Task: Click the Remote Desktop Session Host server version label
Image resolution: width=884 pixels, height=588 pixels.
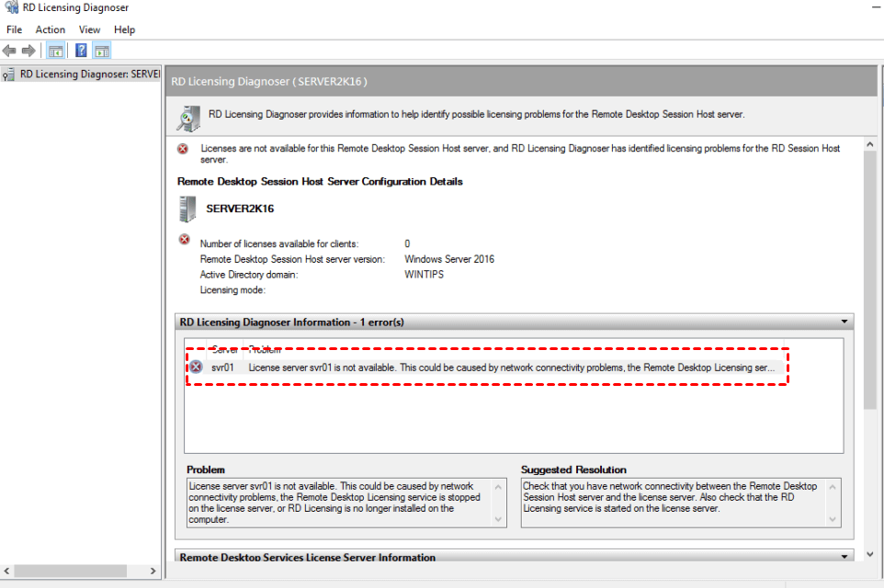Action: pos(292,259)
